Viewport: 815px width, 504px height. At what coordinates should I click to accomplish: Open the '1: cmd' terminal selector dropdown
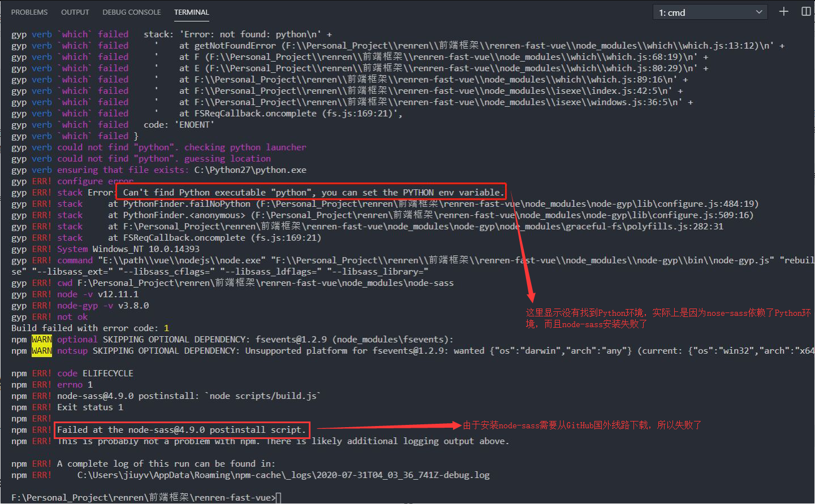(x=710, y=12)
